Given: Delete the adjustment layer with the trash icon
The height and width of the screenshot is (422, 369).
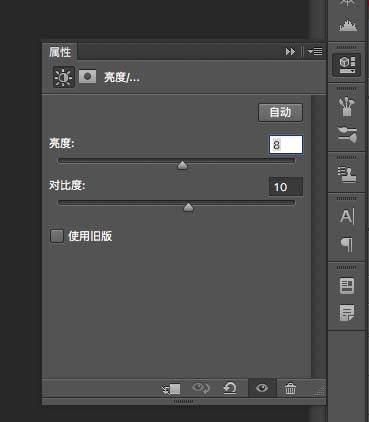Looking at the screenshot, I should 290,389.
